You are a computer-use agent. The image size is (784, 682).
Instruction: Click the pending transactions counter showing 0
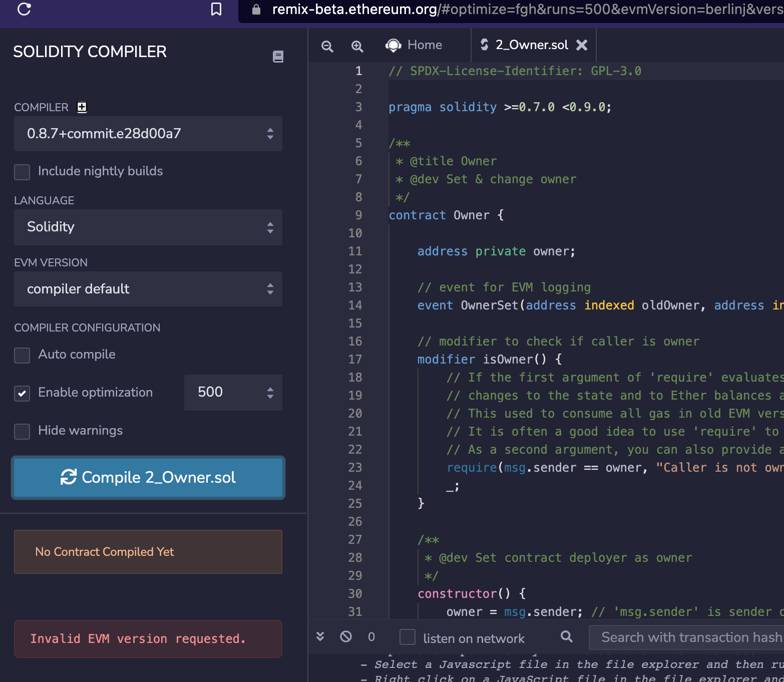(371, 636)
